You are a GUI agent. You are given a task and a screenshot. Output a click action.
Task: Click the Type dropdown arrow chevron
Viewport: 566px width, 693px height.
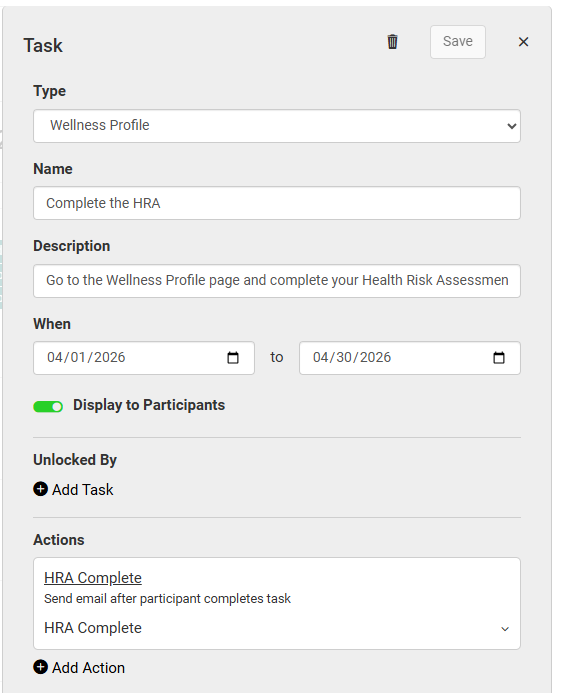tap(512, 126)
